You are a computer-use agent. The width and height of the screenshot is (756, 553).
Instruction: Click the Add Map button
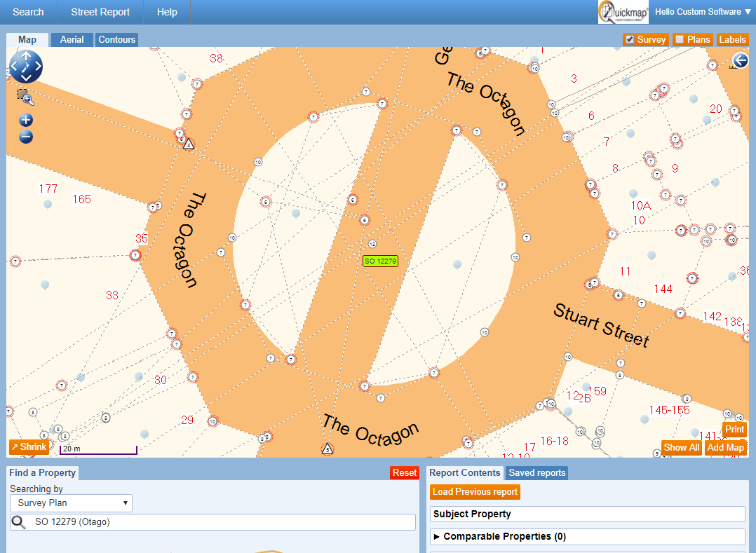726,447
